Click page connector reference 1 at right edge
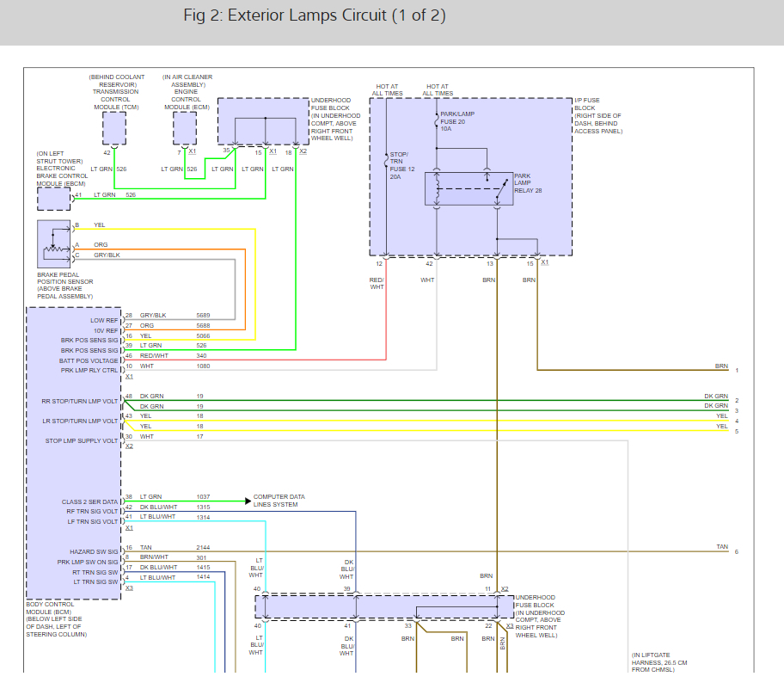This screenshot has width=784, height=695. [737, 371]
